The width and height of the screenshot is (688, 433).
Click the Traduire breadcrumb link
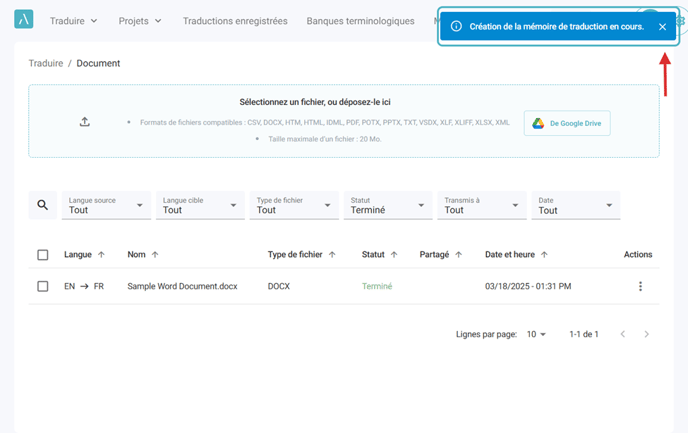pos(46,63)
